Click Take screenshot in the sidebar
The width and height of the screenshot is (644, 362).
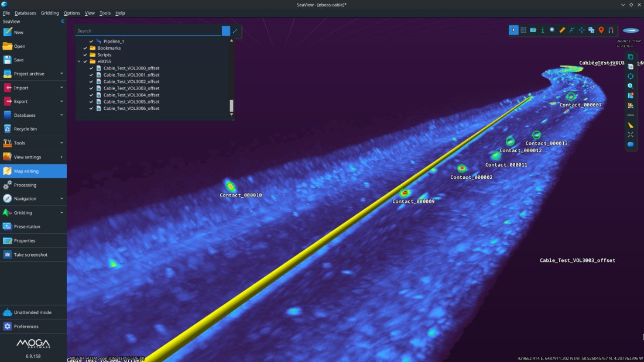coord(33,254)
